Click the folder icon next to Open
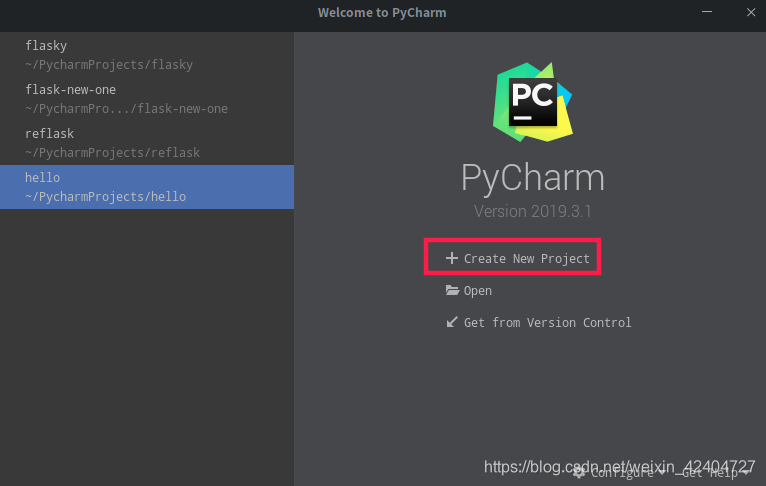Viewport: 766px width, 486px height. tap(452, 290)
